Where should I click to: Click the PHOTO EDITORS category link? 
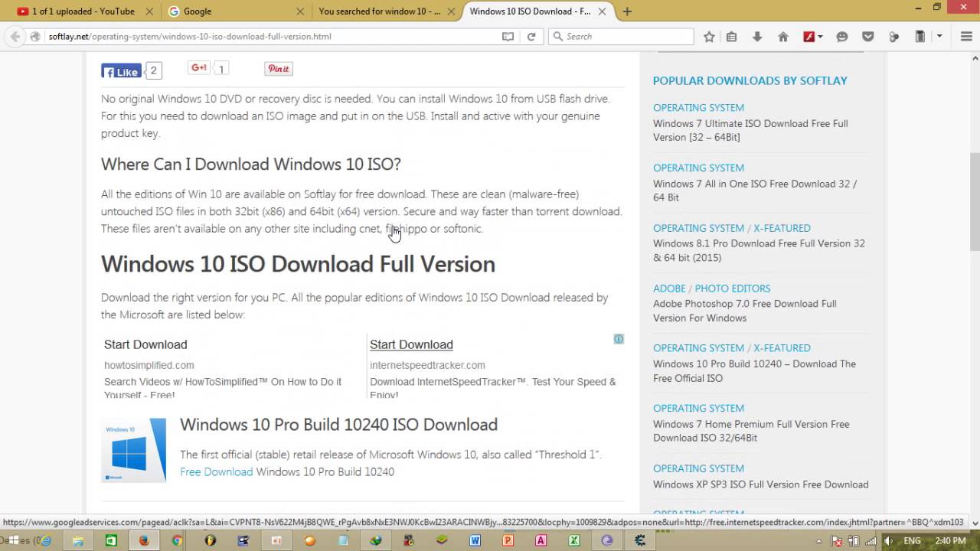click(733, 289)
